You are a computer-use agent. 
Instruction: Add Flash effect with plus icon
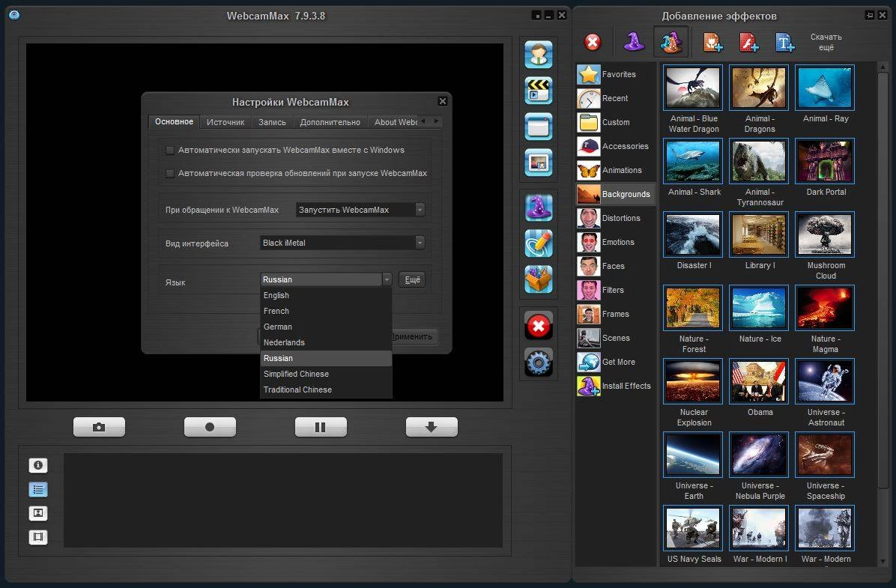pyautogui.click(x=748, y=42)
